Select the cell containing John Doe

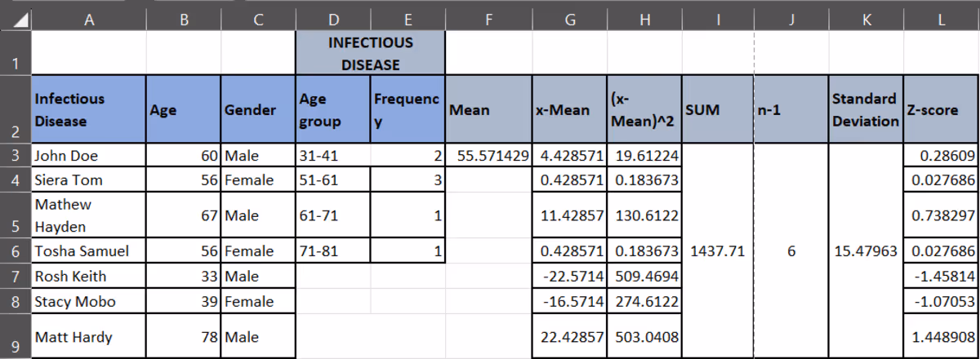[88, 155]
